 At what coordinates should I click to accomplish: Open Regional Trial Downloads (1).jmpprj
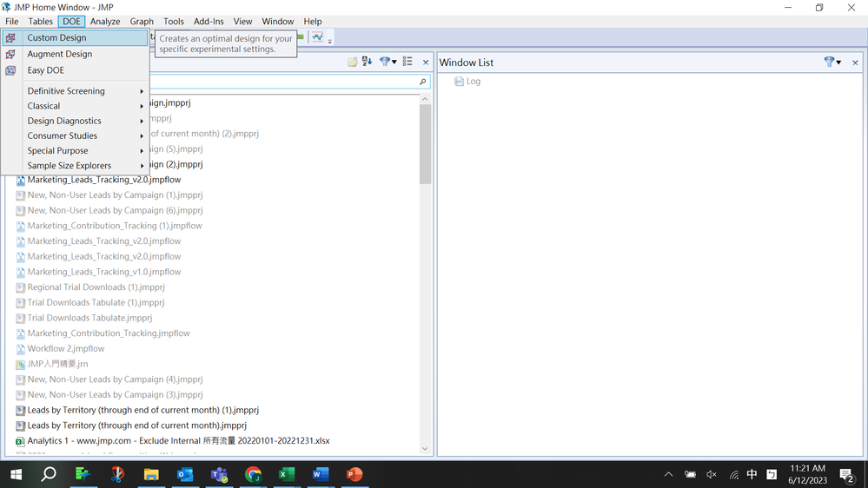point(96,287)
